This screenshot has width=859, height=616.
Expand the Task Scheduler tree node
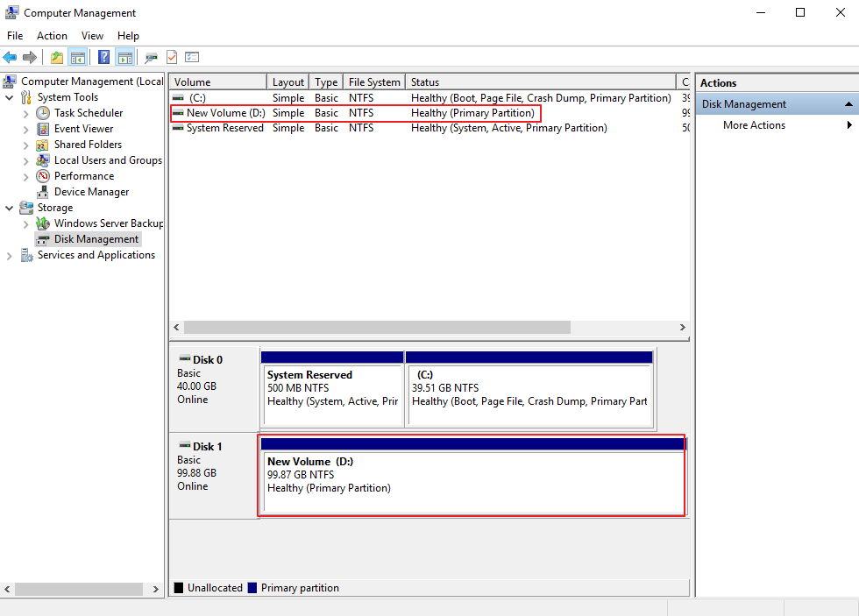25,113
